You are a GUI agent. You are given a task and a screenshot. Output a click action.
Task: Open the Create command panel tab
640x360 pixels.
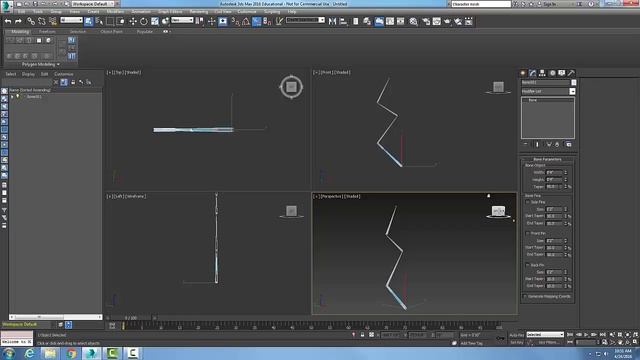[x=523, y=73]
